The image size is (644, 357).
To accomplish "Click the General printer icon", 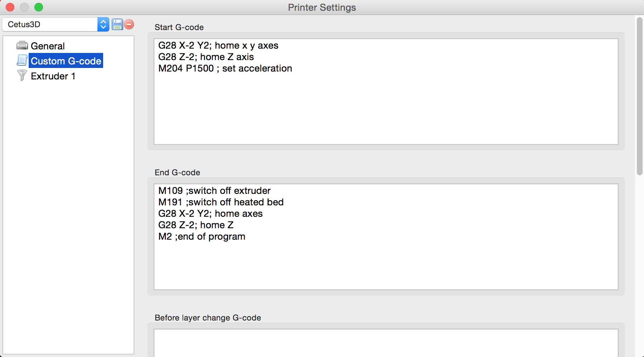I will [x=22, y=45].
